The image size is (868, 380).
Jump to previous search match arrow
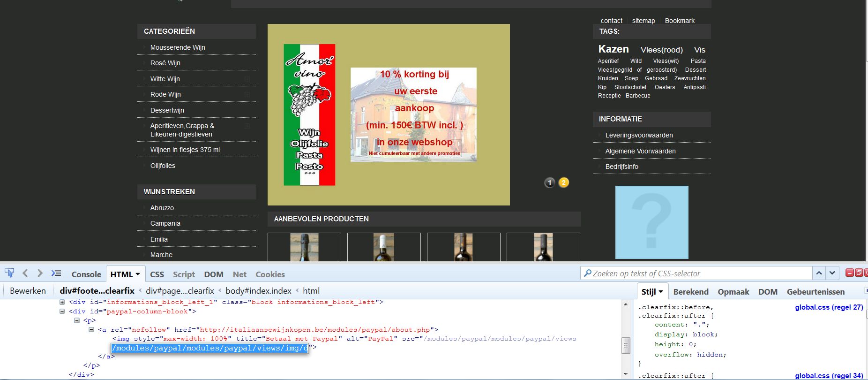click(819, 273)
